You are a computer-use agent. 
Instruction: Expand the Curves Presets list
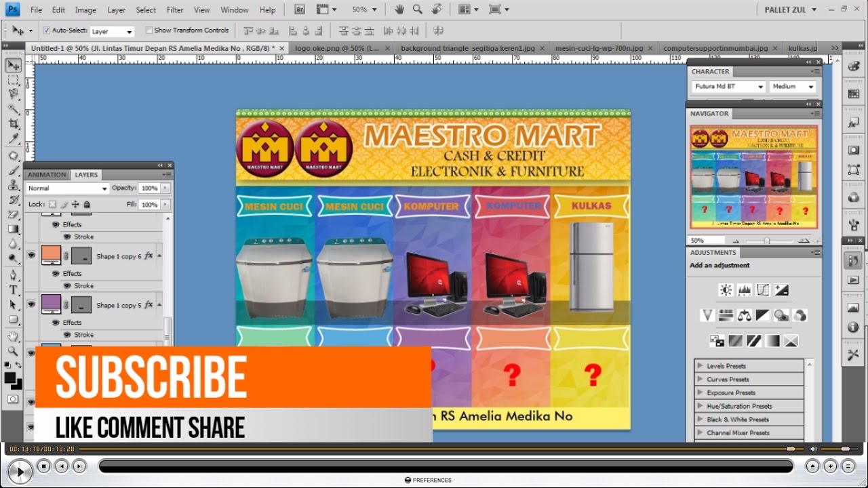(x=700, y=380)
